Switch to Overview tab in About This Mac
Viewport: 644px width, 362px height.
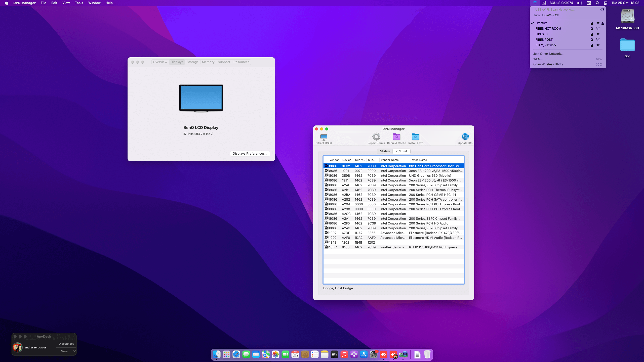point(160,62)
